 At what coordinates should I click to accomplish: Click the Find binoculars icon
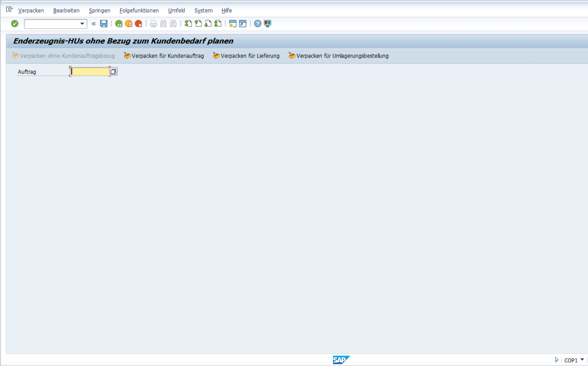[x=163, y=24]
